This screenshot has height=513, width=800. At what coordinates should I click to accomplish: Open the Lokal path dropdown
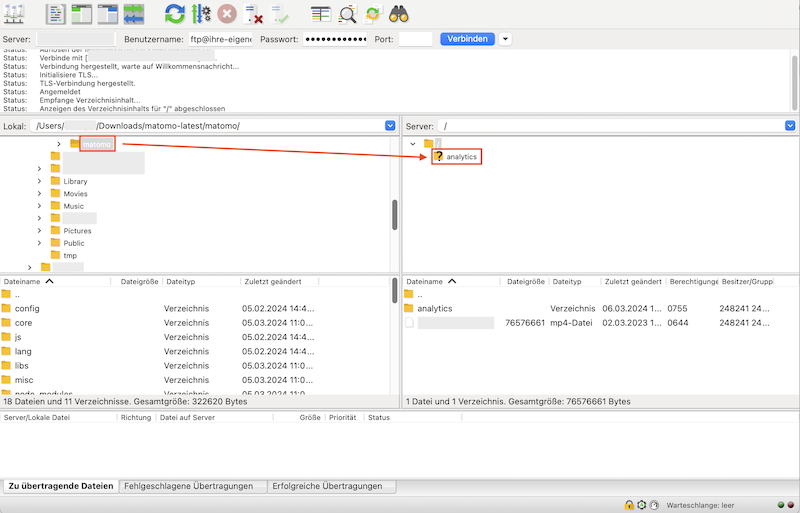click(x=390, y=126)
